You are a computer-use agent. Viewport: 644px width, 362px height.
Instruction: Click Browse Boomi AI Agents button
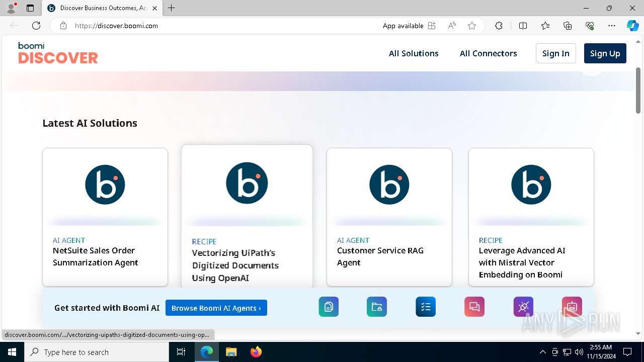coord(216,308)
